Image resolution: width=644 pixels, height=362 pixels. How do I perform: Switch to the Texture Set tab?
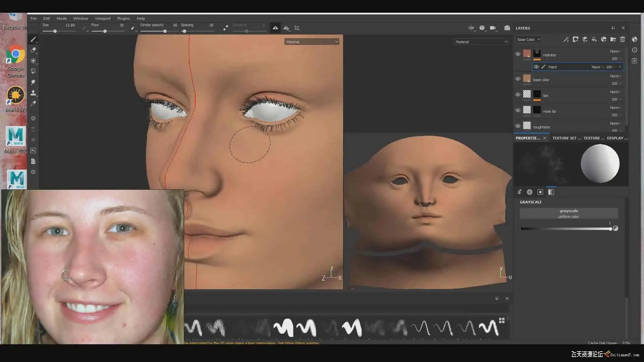(x=566, y=138)
